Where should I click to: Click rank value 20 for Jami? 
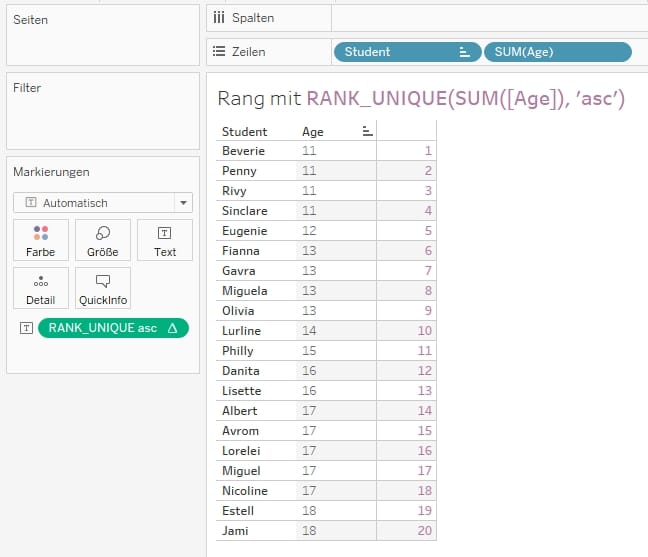click(425, 531)
